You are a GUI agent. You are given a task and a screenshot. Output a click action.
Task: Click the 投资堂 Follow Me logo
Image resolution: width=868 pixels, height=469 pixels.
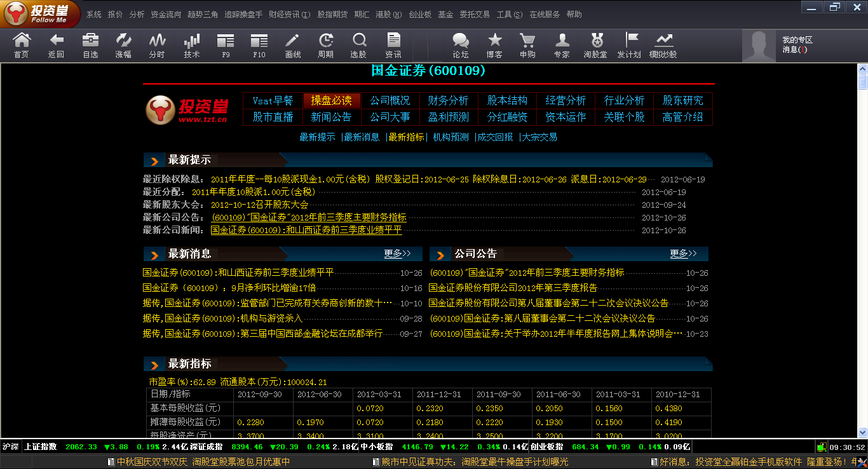tap(41, 14)
